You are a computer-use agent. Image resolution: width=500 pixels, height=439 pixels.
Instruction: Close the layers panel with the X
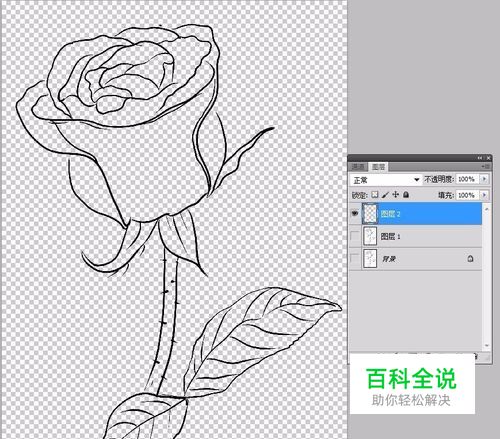point(488,158)
